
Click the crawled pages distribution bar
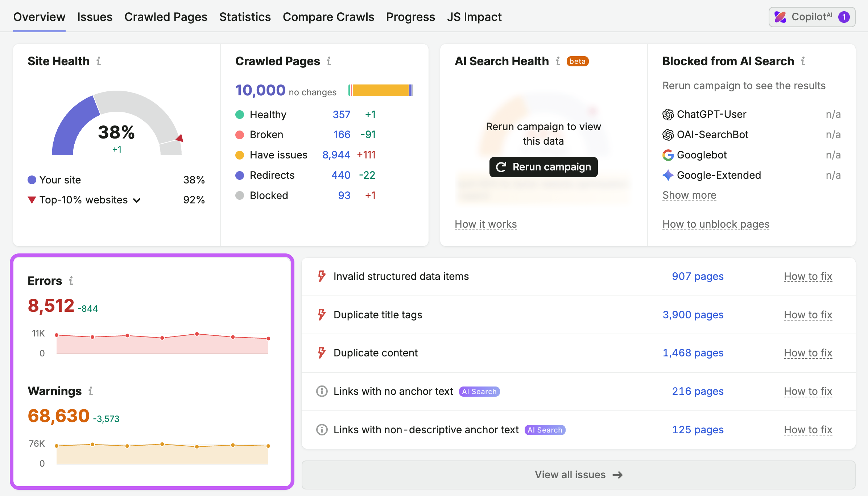coord(381,90)
